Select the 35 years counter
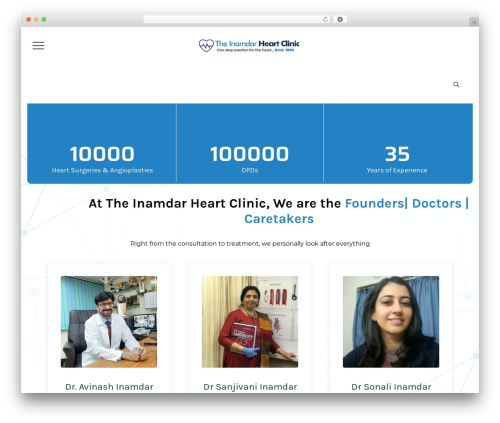The height and width of the screenshot is (423, 500). [x=397, y=154]
